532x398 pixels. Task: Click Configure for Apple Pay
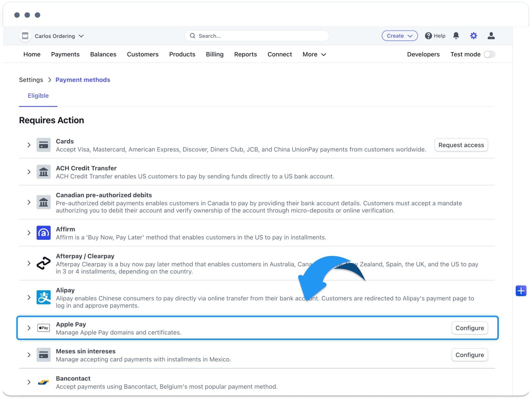tap(470, 328)
